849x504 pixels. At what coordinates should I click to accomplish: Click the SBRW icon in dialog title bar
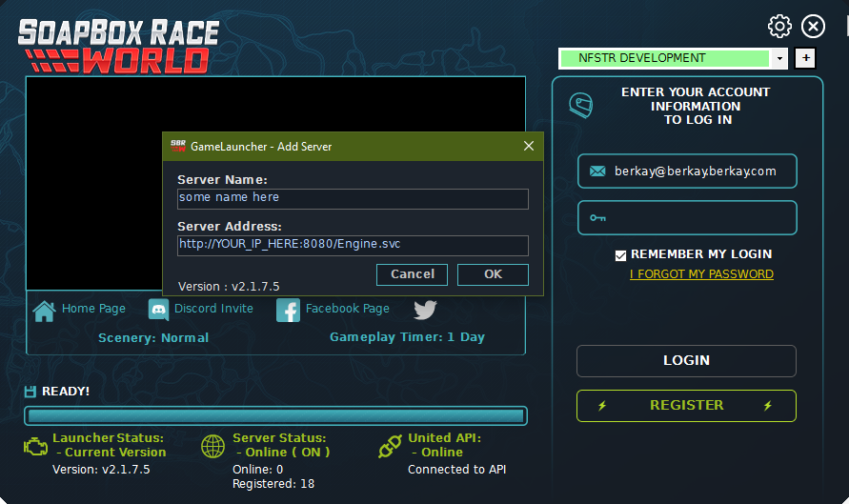pyautogui.click(x=178, y=146)
